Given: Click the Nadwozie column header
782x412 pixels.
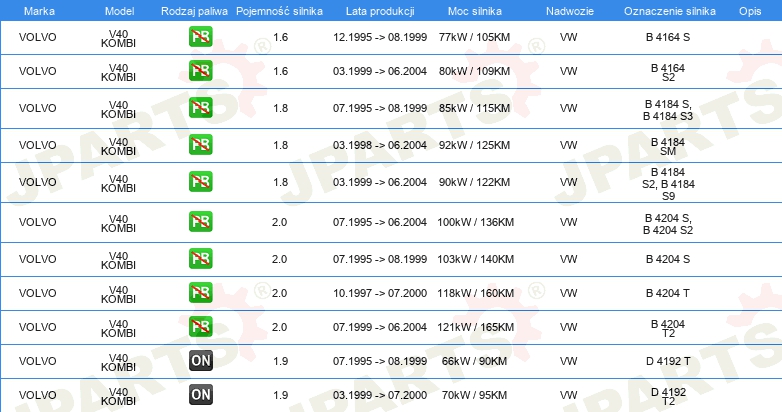Looking at the screenshot, I should coord(570,11).
